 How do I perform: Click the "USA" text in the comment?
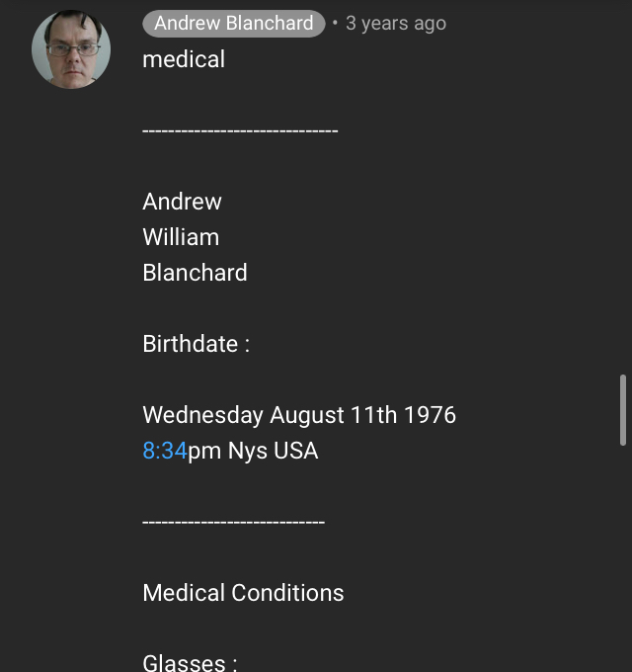tap(295, 451)
